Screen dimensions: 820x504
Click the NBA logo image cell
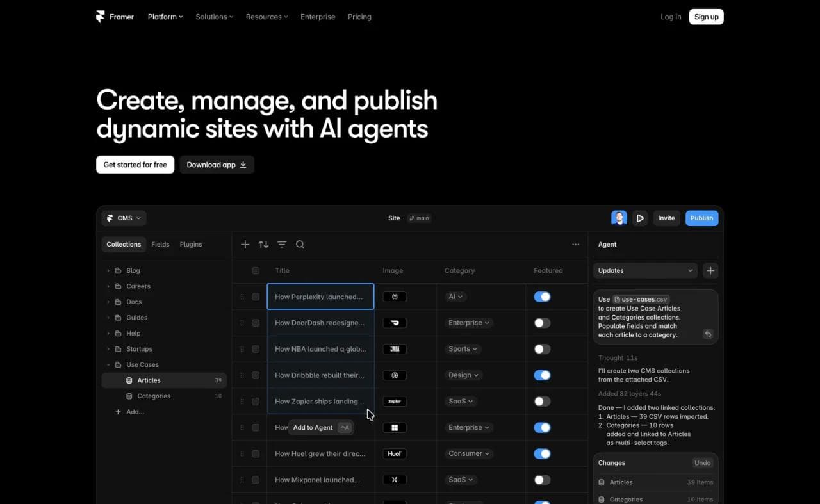395,349
